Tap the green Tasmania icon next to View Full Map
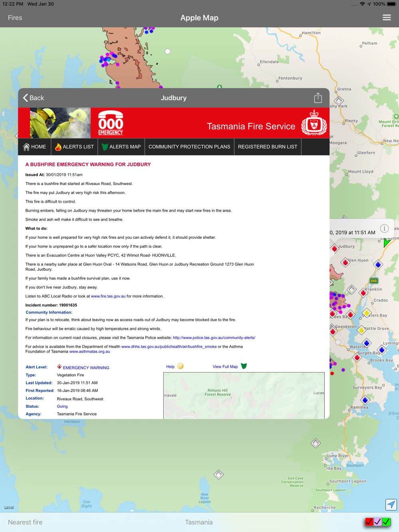 244,366
